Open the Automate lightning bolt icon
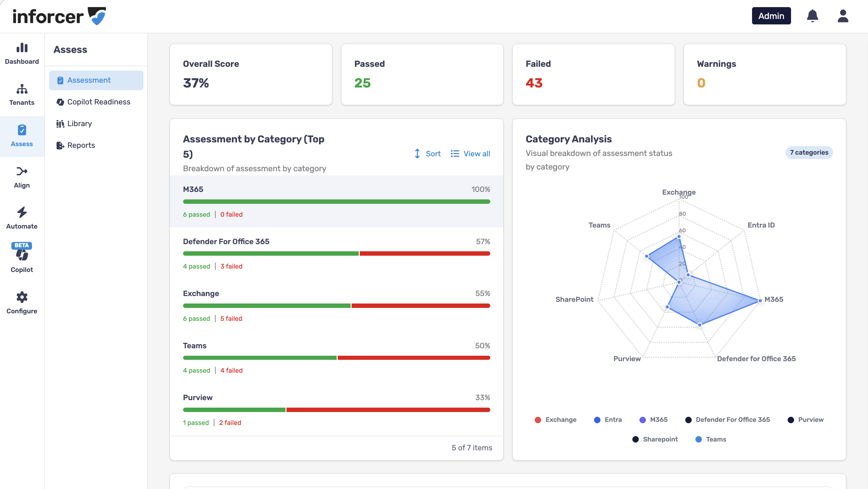Image resolution: width=868 pixels, height=489 pixels. (x=22, y=212)
